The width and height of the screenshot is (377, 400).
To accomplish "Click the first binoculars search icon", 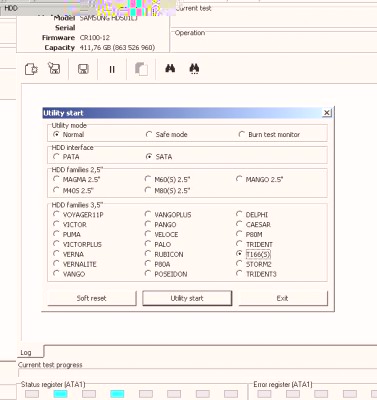I will pyautogui.click(x=170, y=68).
